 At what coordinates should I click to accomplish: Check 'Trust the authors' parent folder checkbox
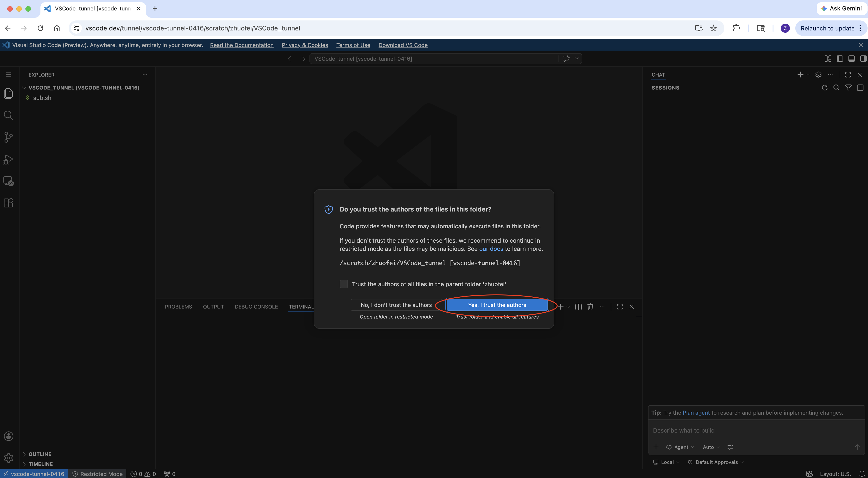click(x=343, y=284)
